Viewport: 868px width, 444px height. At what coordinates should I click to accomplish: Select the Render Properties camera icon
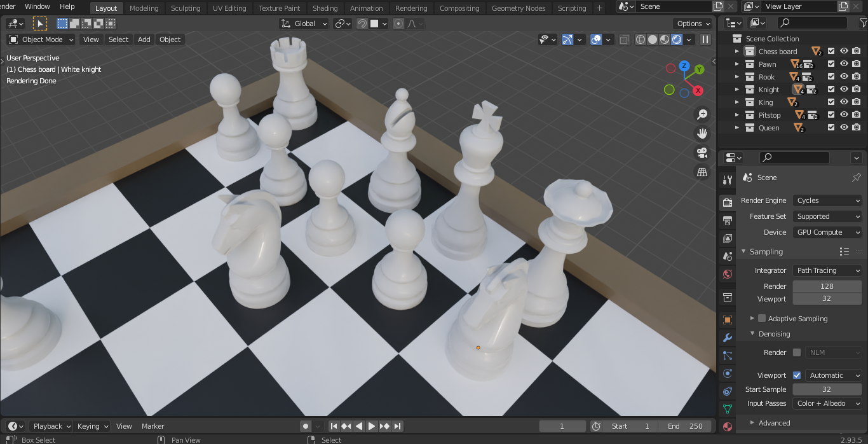[727, 202]
